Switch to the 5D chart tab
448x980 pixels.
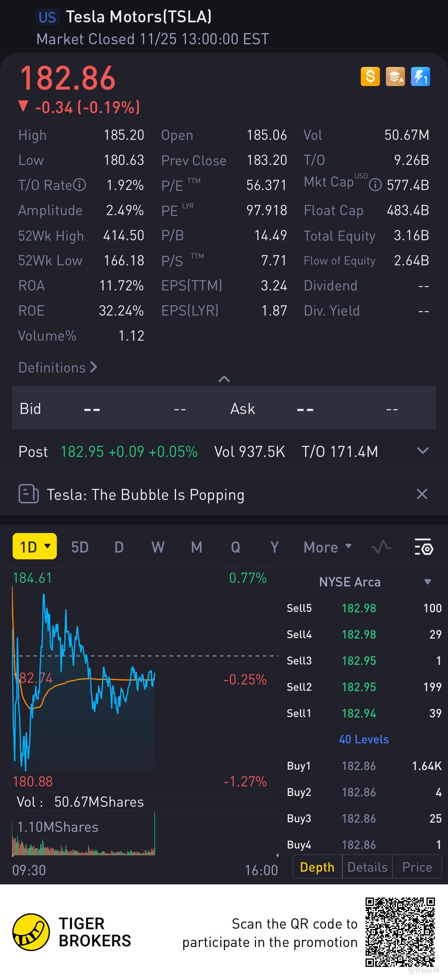pyautogui.click(x=80, y=547)
